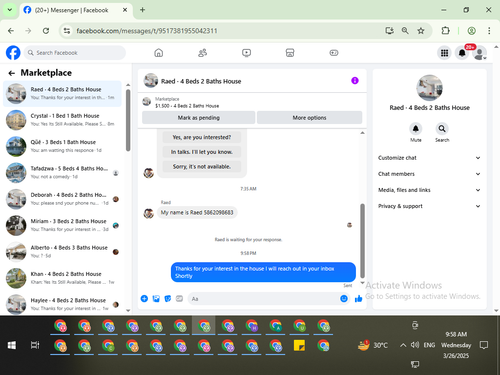Click the Facebook logo
Image resolution: width=500 pixels, height=375 pixels.
tap(13, 53)
